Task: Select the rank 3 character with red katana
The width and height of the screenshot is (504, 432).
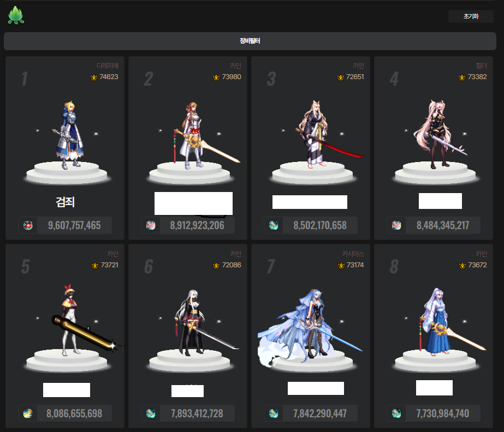Action: tap(315, 135)
